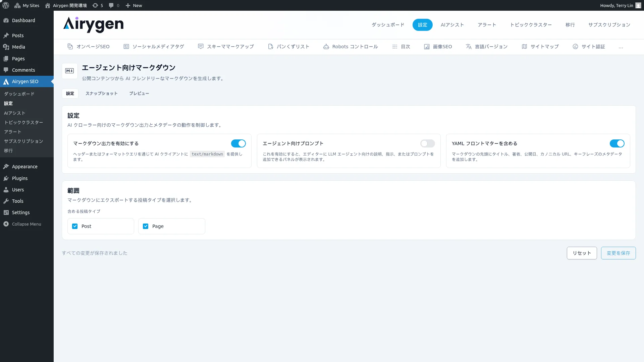644x362 pixels.
Task: Open the サイトマップ section
Action: [540, 47]
